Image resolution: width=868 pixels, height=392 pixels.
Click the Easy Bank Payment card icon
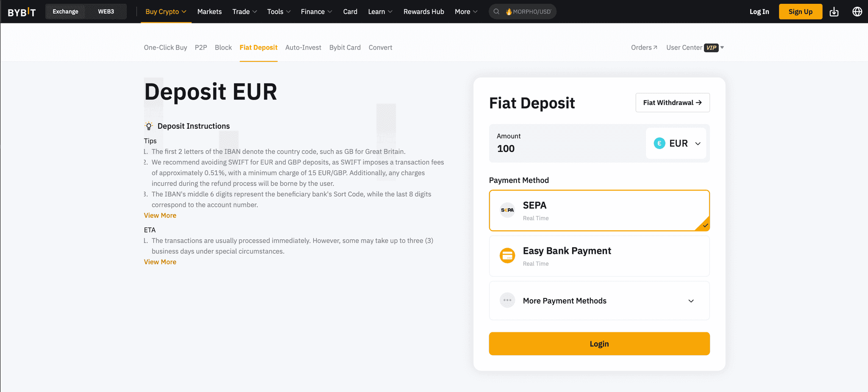(x=507, y=256)
